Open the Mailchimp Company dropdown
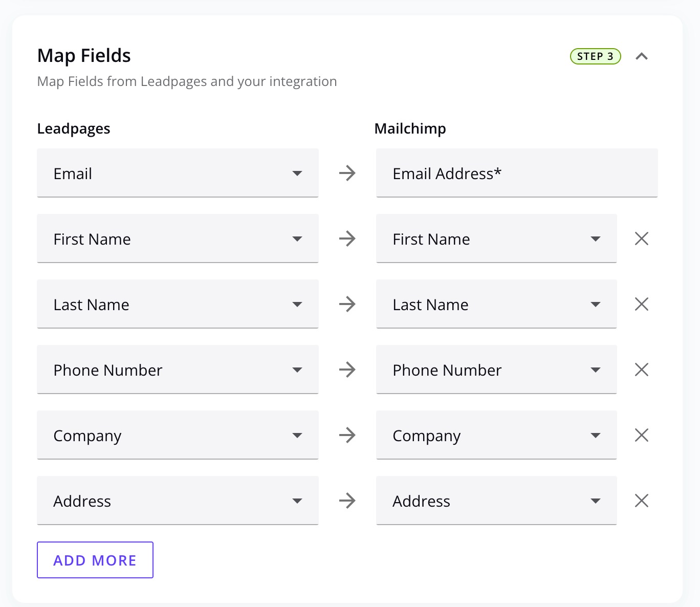The image size is (700, 607). (496, 435)
